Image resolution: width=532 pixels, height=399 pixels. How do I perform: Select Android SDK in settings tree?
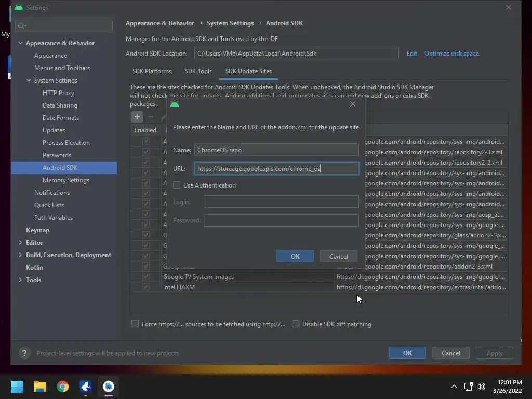(x=64, y=168)
